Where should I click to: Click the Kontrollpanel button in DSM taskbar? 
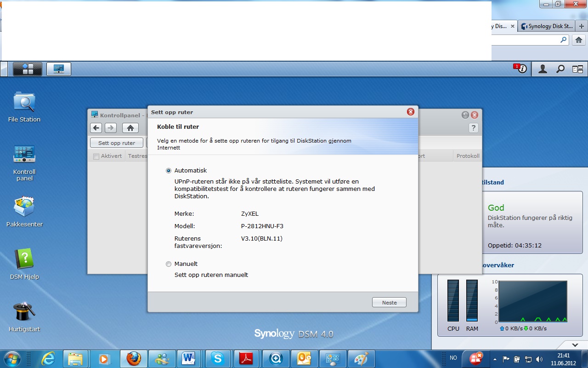tap(59, 69)
